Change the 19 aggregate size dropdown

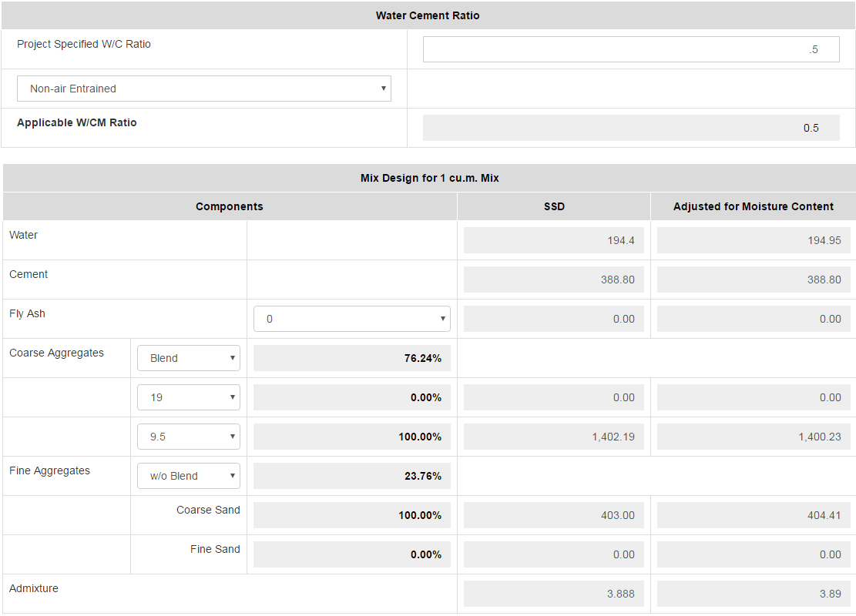pos(189,397)
